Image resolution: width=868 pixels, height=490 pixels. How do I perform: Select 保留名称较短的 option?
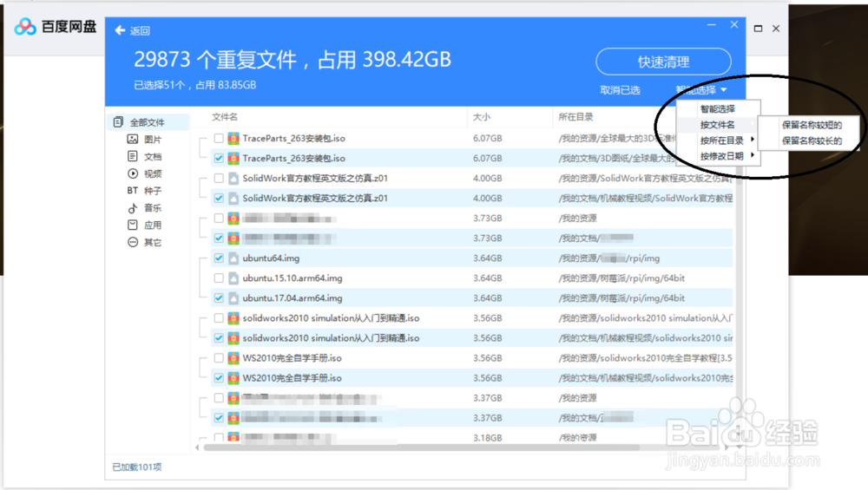tap(812, 125)
